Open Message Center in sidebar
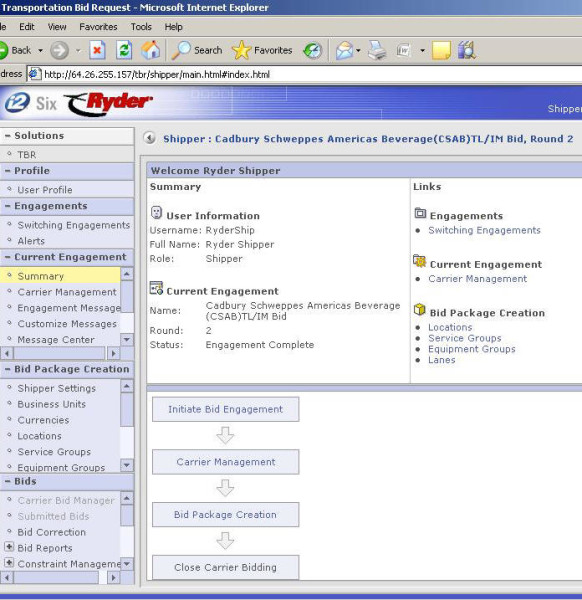Screen dimensions: 582x600 [56, 340]
